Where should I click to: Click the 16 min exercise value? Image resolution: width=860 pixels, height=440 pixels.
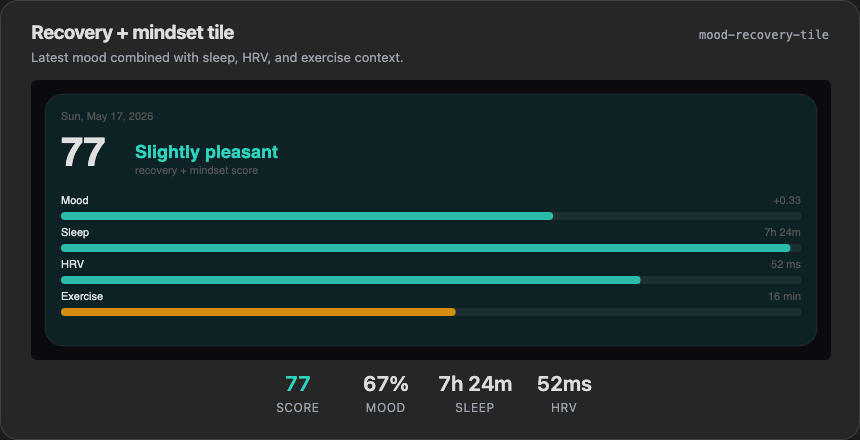[x=784, y=296]
